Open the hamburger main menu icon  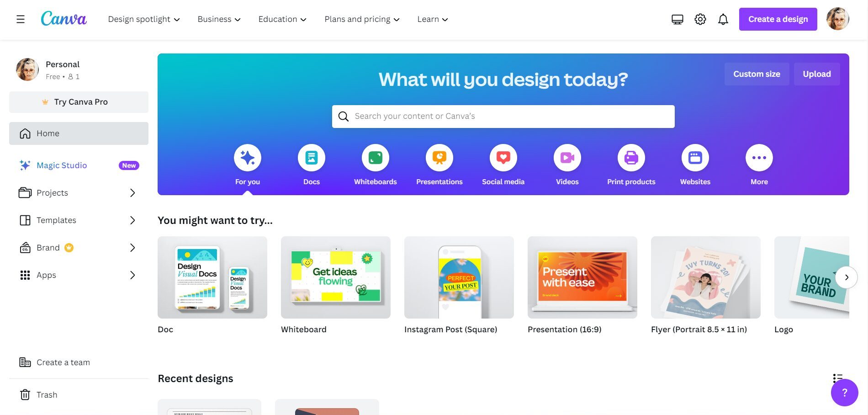(x=21, y=19)
